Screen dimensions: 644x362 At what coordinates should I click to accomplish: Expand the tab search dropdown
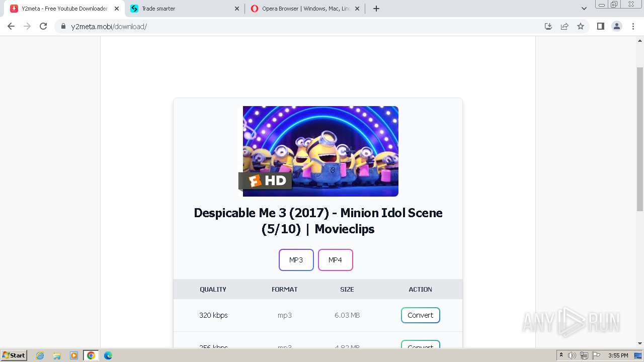pyautogui.click(x=584, y=9)
